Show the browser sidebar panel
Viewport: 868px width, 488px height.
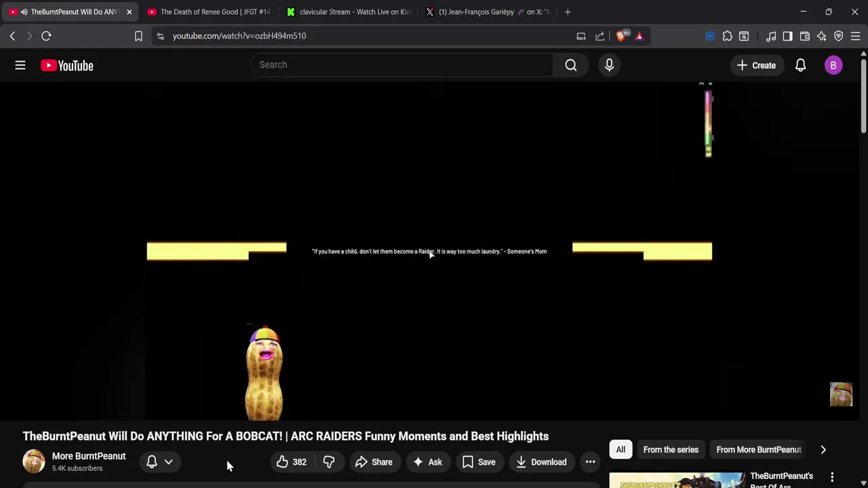click(x=787, y=36)
